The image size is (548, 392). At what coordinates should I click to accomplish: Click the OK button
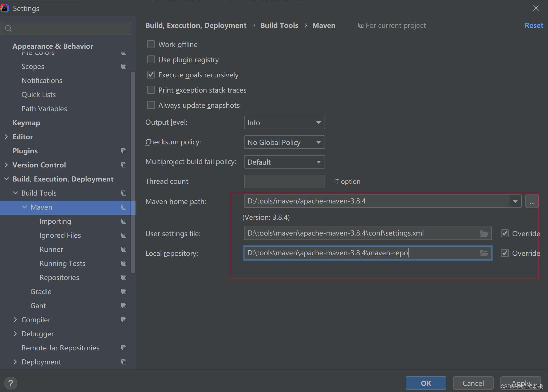(426, 383)
